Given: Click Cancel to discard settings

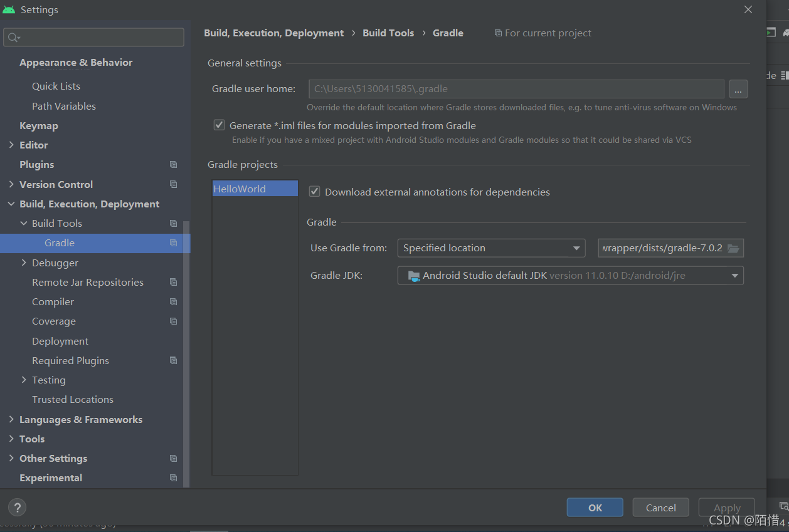Looking at the screenshot, I should pos(661,508).
